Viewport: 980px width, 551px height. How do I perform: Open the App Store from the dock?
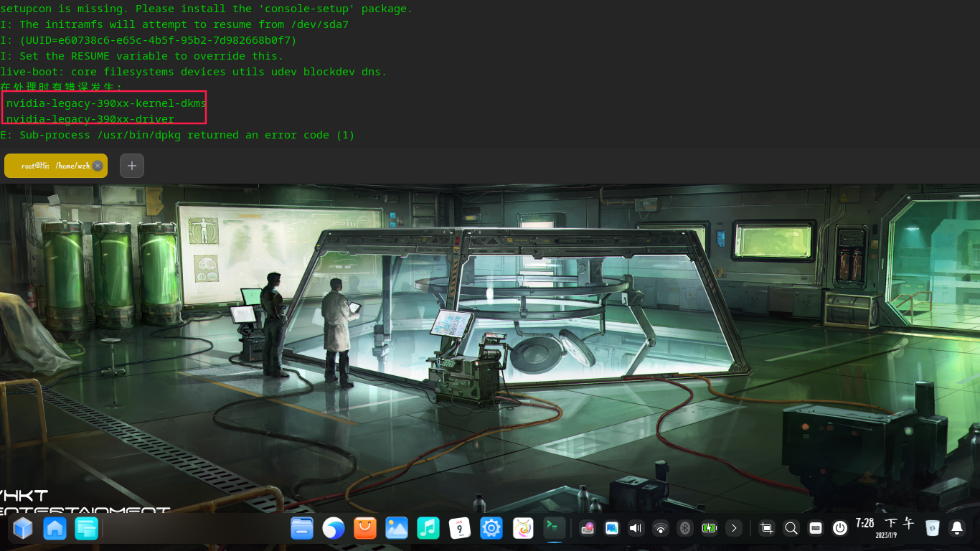pos(364,528)
